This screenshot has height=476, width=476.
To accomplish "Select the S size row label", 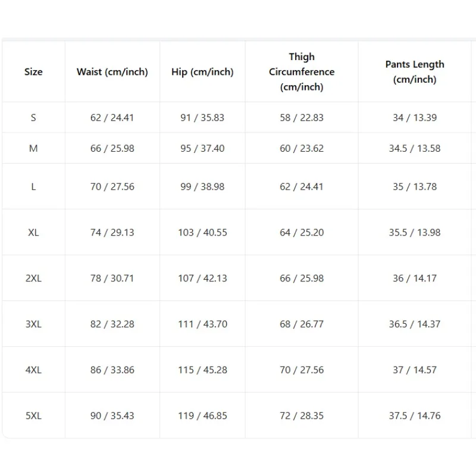I will [x=33, y=117].
